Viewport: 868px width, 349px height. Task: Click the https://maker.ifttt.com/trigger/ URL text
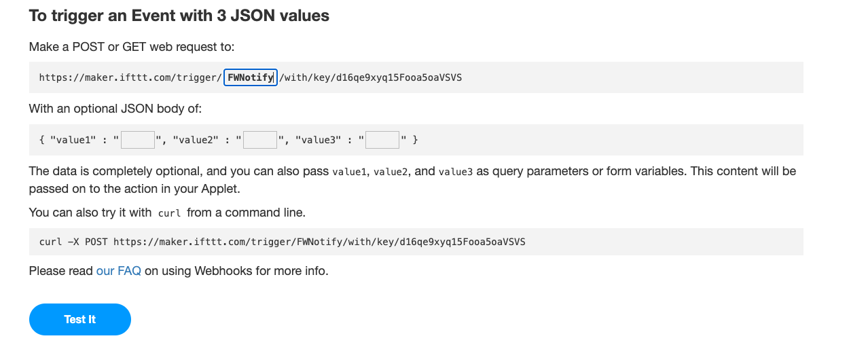point(130,77)
